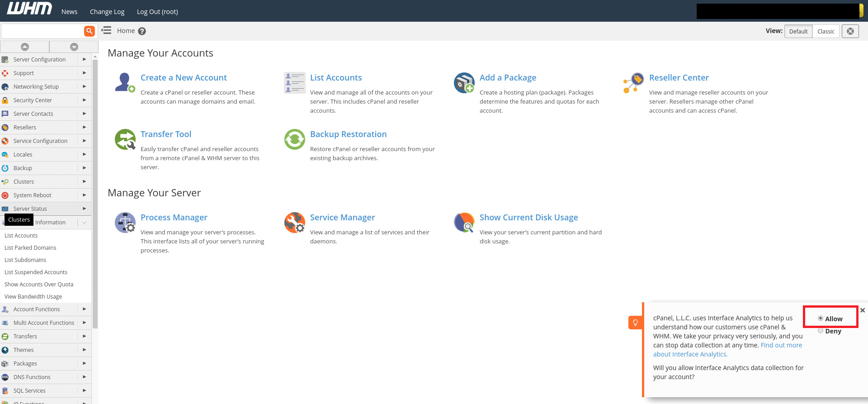The width and height of the screenshot is (868, 404).
Task: Open the Reseller Center link
Action: (679, 78)
